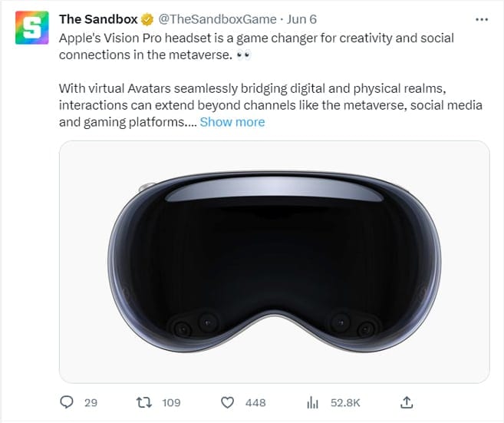
Task: Click the @TheSandboxGame handle
Action: 217,19
